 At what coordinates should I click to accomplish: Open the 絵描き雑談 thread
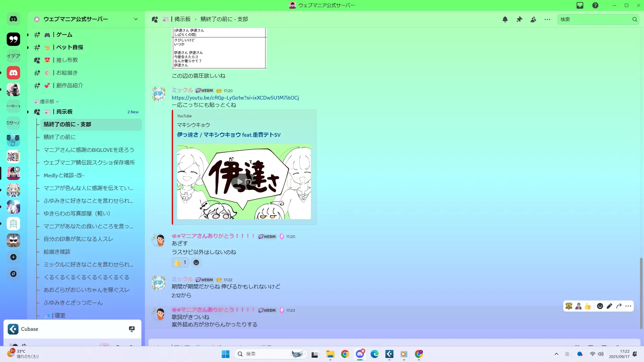pos(57,252)
